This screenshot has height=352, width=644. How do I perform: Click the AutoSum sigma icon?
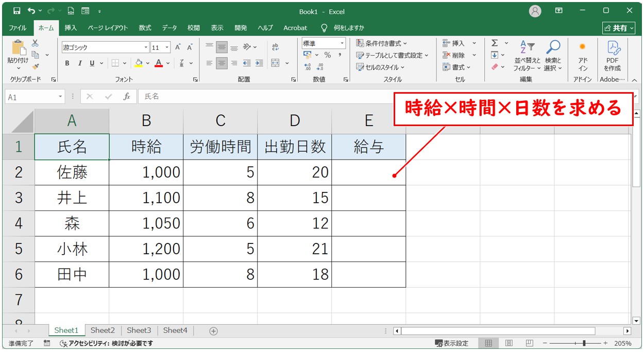[x=495, y=43]
